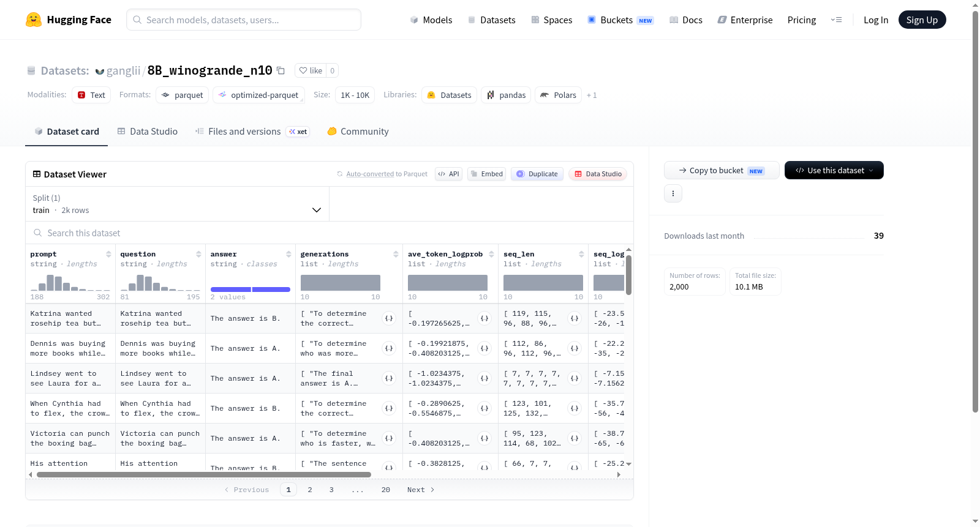
Task: Sort the ave_token_logprob column
Action: click(x=491, y=254)
